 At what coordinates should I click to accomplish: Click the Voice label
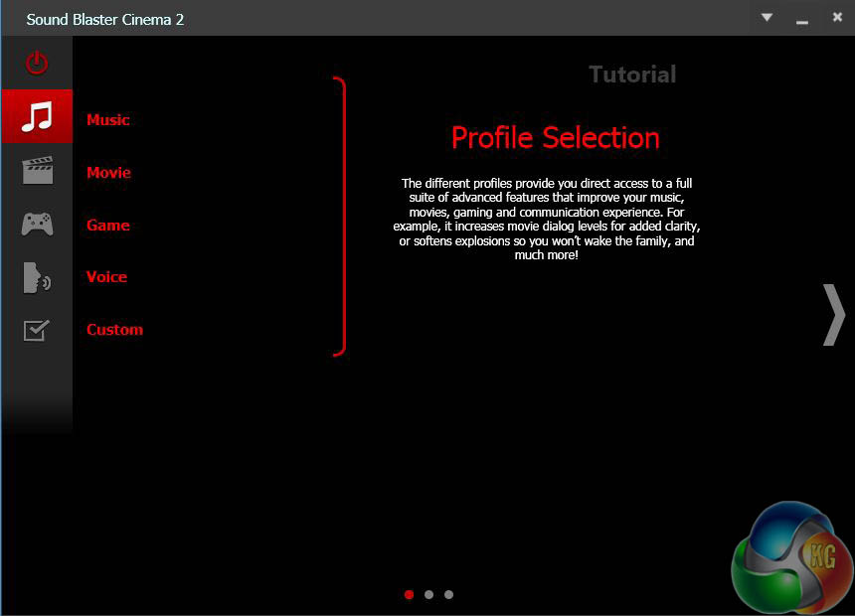[106, 277]
